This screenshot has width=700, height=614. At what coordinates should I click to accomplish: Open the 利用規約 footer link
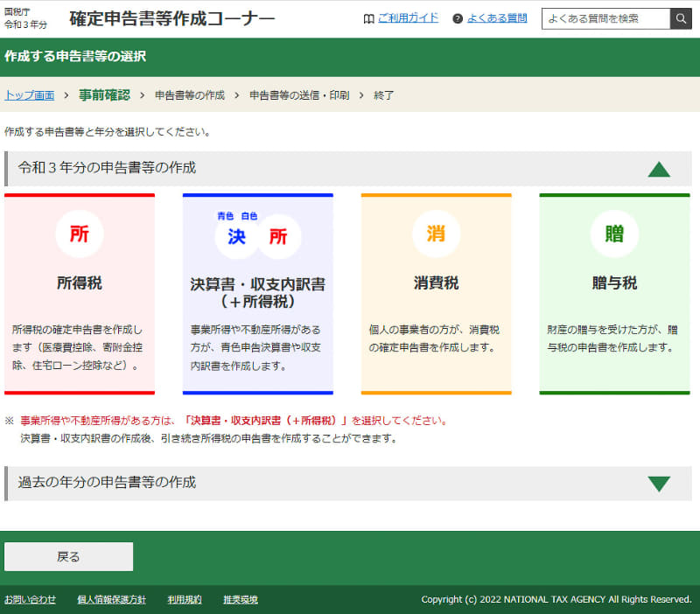[x=184, y=600]
